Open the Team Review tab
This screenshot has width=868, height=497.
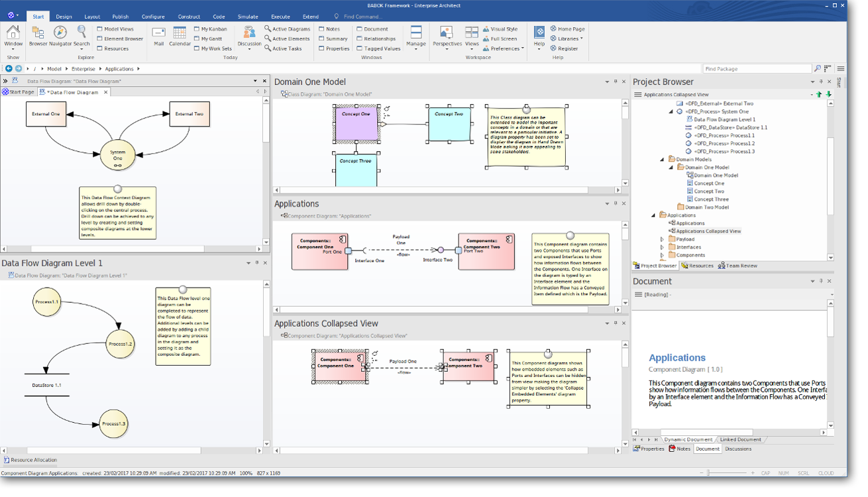pyautogui.click(x=737, y=266)
